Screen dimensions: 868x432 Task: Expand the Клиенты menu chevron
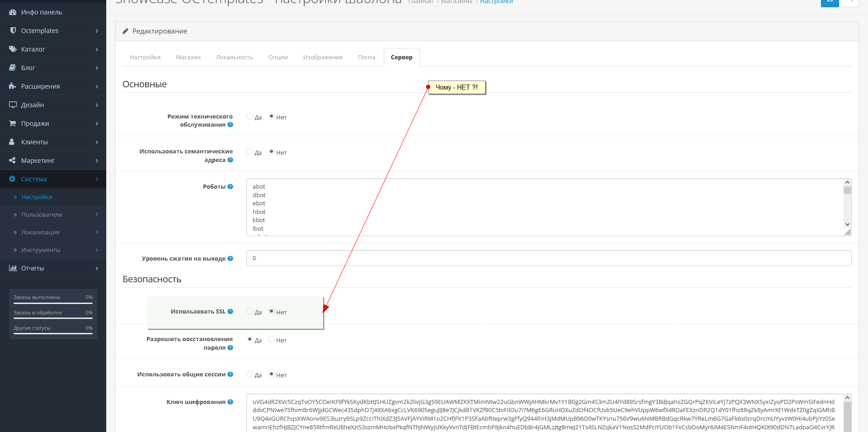click(x=97, y=142)
